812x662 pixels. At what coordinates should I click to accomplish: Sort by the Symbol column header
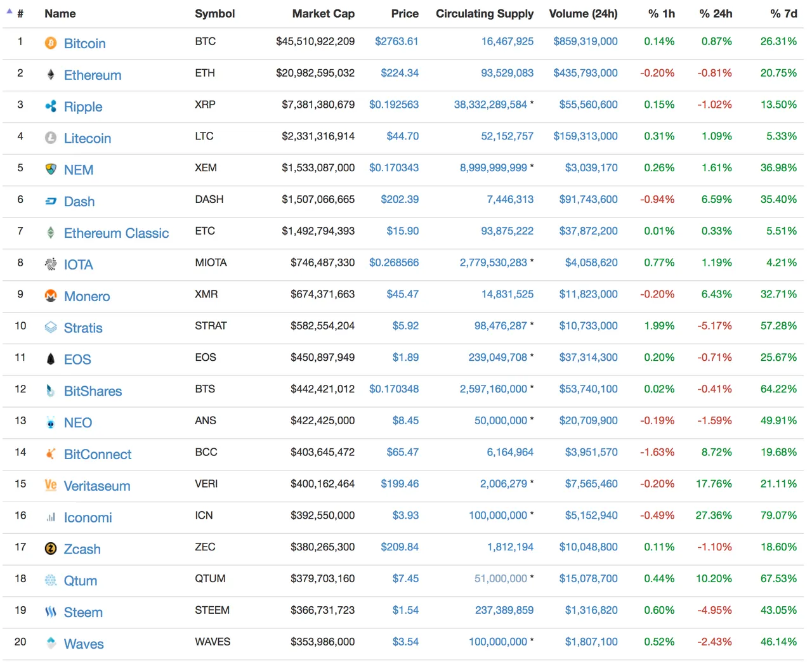pyautogui.click(x=214, y=13)
